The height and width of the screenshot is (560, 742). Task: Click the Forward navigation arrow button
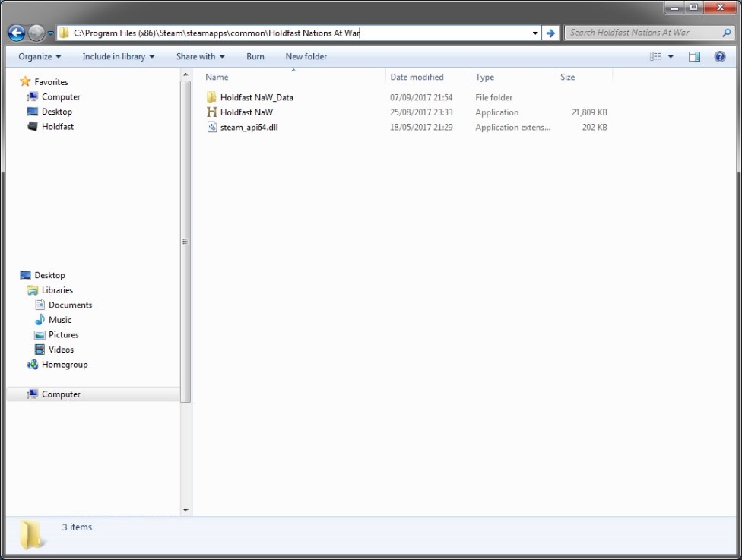[36, 33]
